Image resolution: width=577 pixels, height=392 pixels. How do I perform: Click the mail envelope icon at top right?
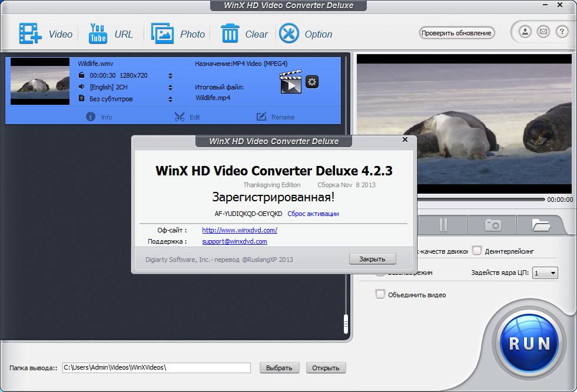pyautogui.click(x=543, y=32)
